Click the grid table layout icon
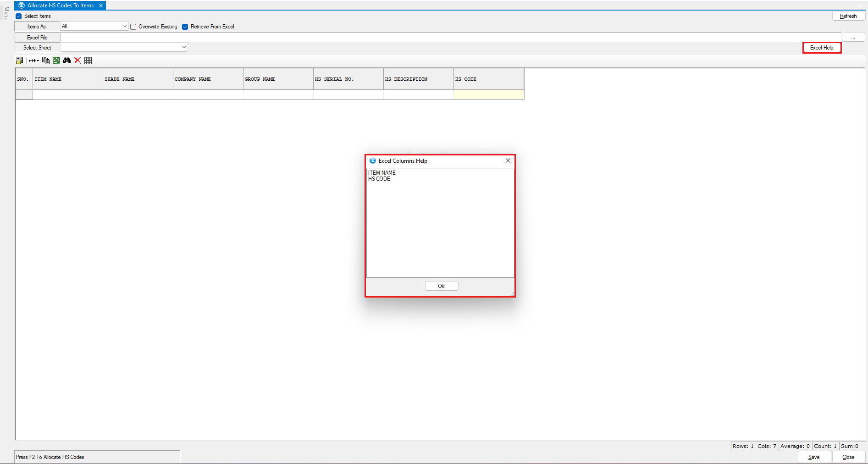Image resolution: width=868 pixels, height=464 pixels. point(88,61)
